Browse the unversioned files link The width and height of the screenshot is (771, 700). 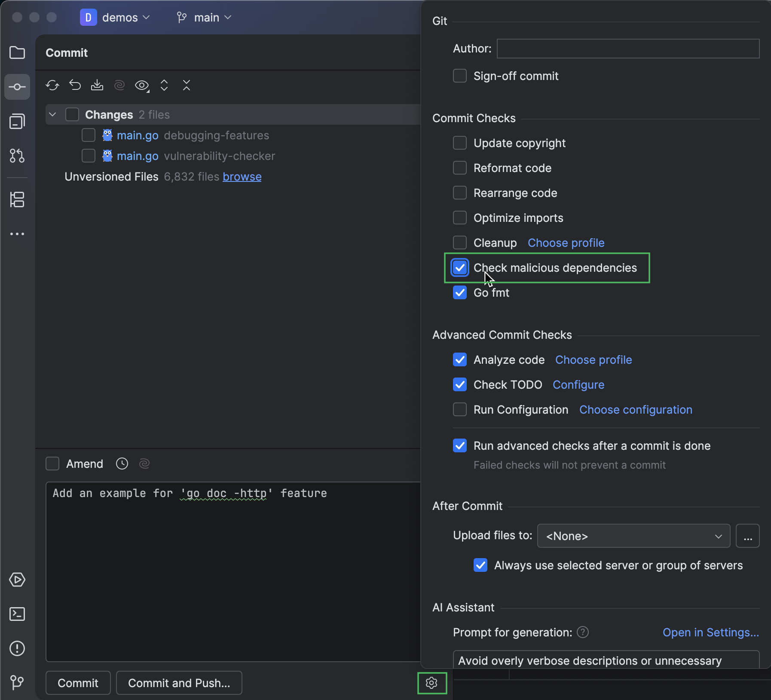(242, 177)
